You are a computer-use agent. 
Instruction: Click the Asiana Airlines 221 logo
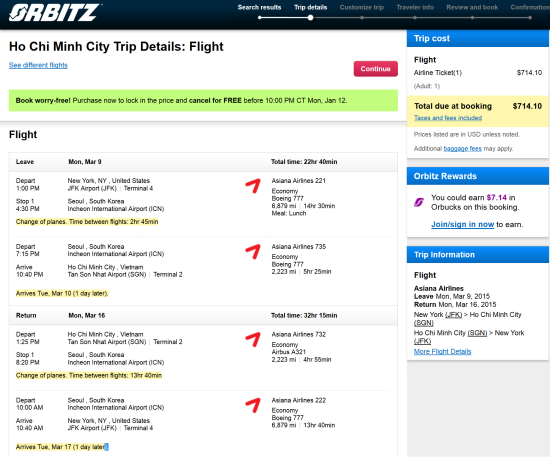point(253,186)
